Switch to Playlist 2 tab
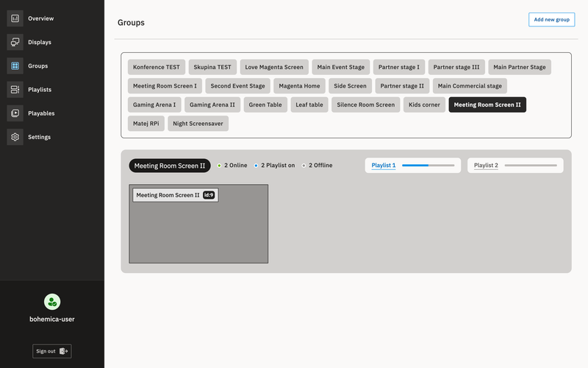The height and width of the screenshot is (368, 588). pos(486,165)
